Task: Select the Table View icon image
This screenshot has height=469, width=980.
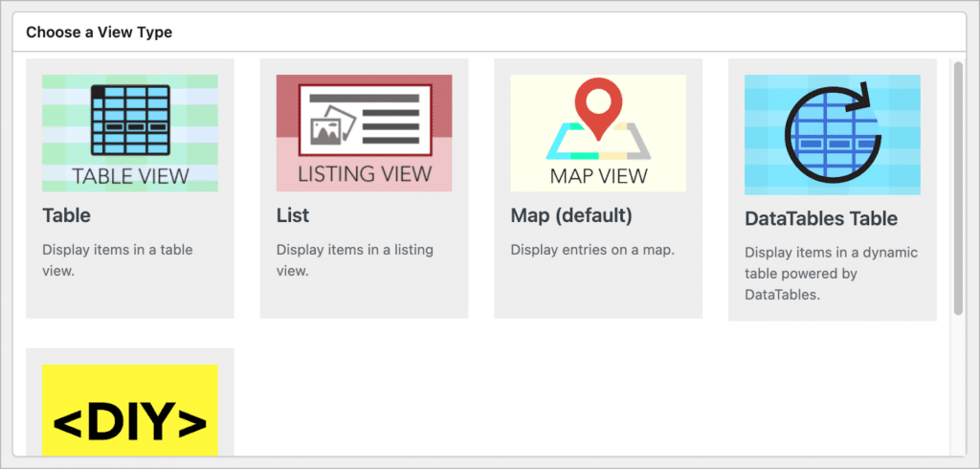Action: [x=130, y=133]
